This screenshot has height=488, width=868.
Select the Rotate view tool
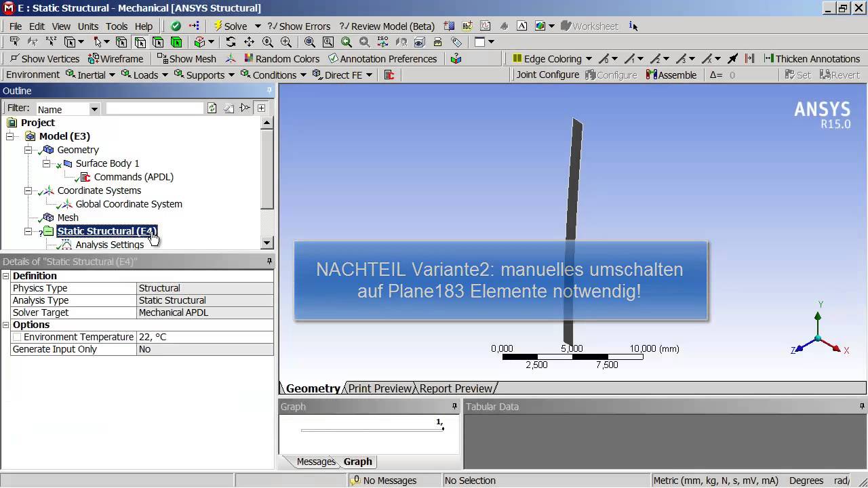coord(231,42)
